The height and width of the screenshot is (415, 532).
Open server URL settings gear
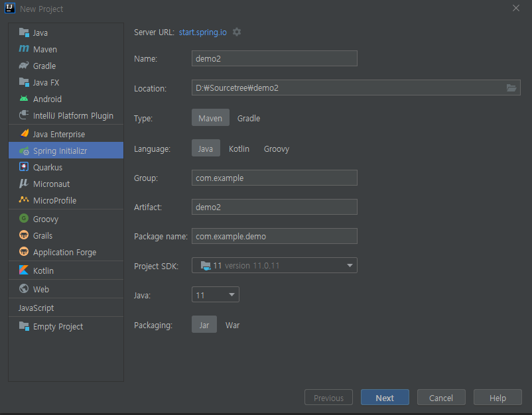click(237, 32)
